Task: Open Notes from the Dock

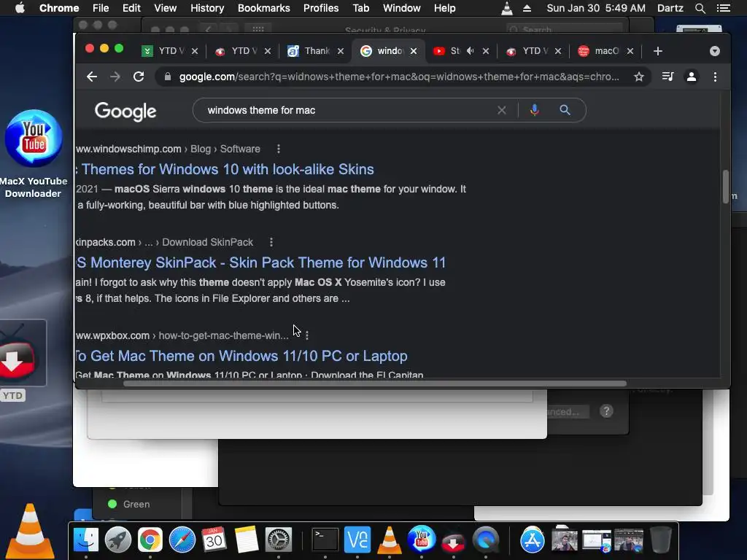Action: point(246,540)
